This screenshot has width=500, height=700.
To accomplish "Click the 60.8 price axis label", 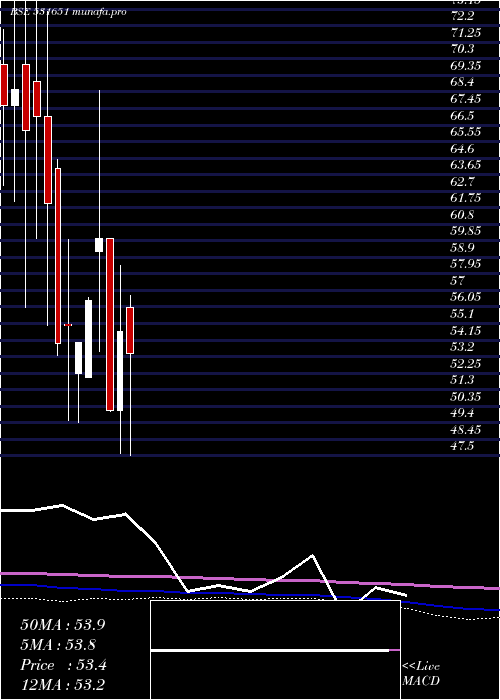I will (460, 215).
